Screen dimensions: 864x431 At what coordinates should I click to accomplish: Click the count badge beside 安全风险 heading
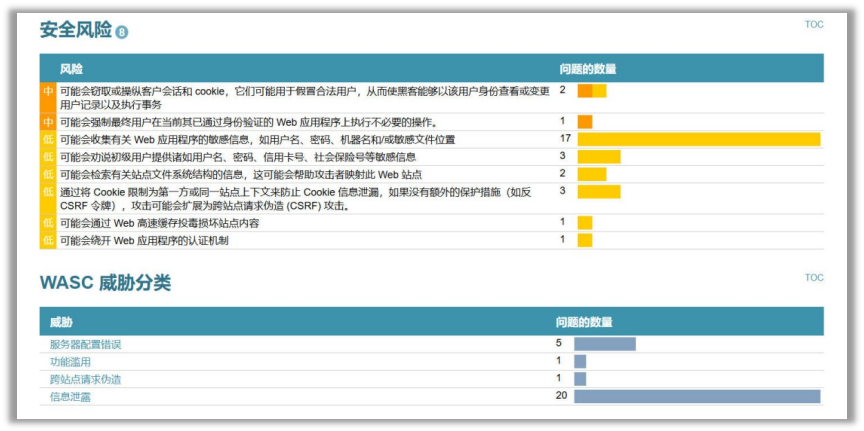pyautogui.click(x=122, y=32)
